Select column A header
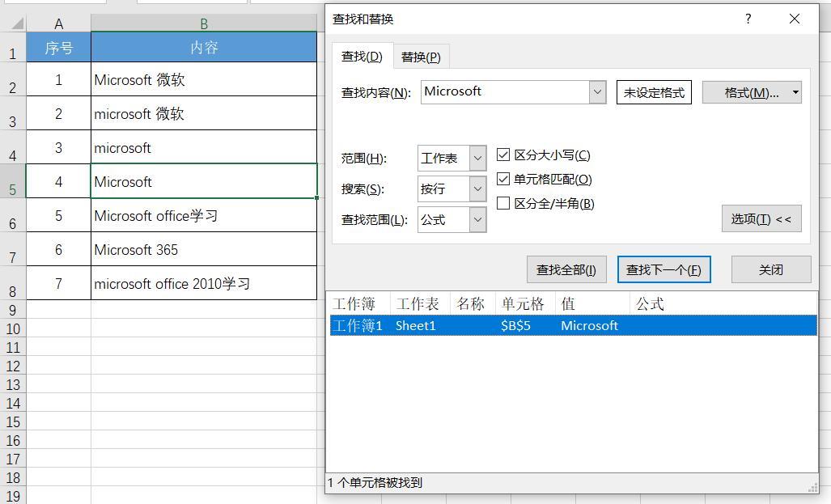This screenshot has width=831, height=504. pyautogui.click(x=58, y=23)
